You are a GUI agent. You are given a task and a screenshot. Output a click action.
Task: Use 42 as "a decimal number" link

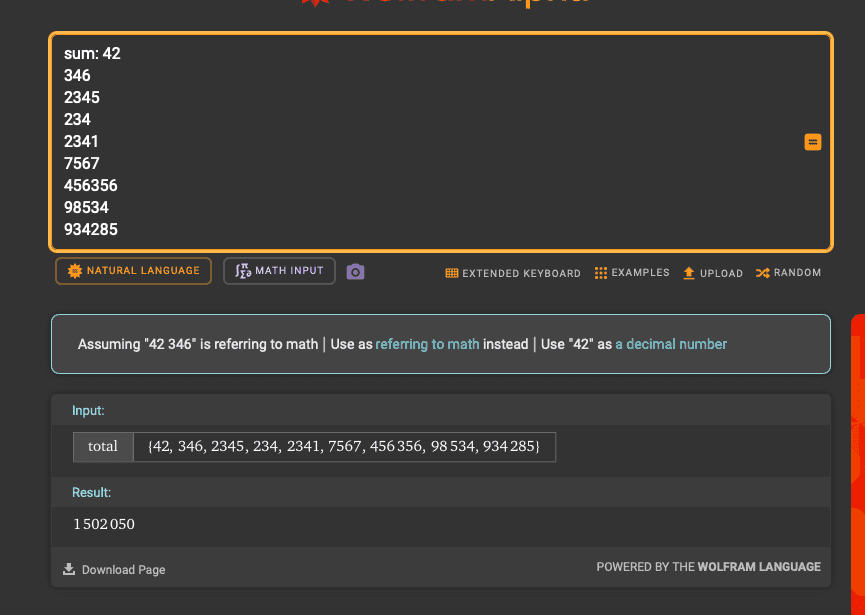coord(671,344)
